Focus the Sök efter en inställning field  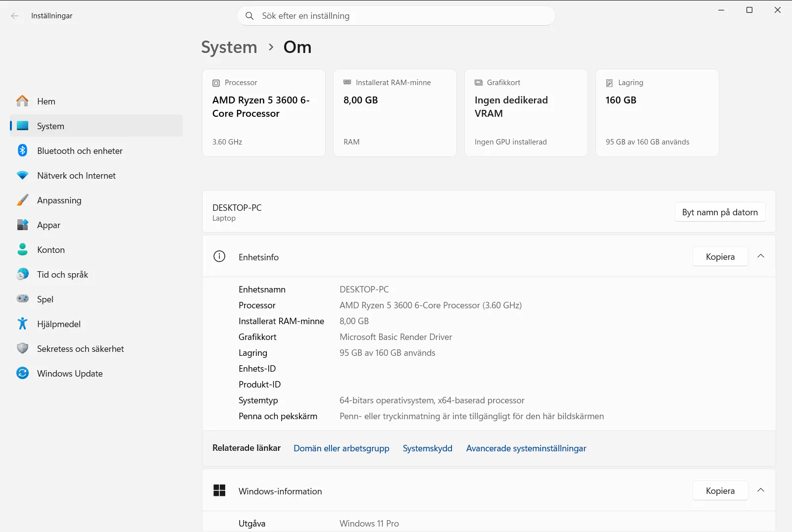coord(396,16)
